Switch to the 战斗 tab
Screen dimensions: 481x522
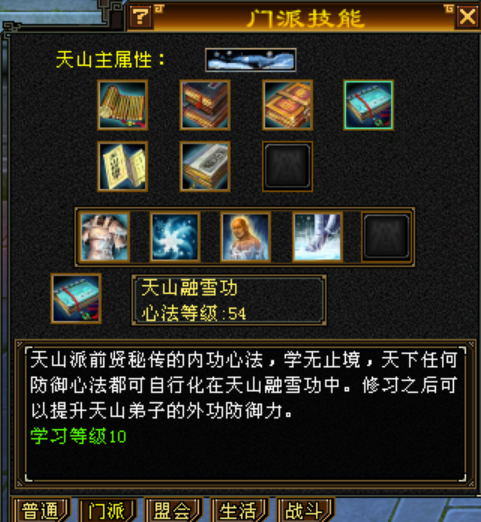(x=305, y=510)
